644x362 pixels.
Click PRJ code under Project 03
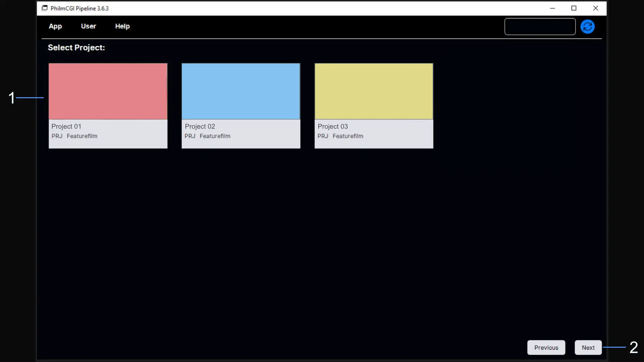323,136
